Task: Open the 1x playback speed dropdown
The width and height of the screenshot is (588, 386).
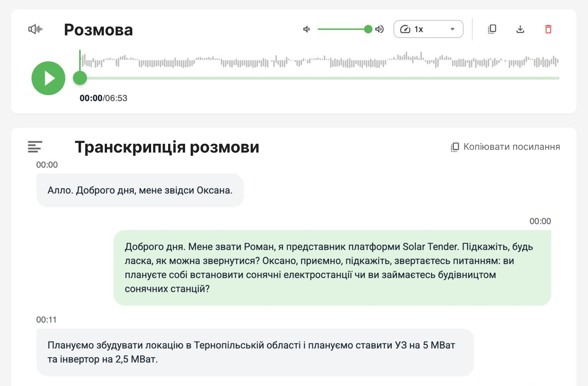Action: pyautogui.click(x=428, y=28)
